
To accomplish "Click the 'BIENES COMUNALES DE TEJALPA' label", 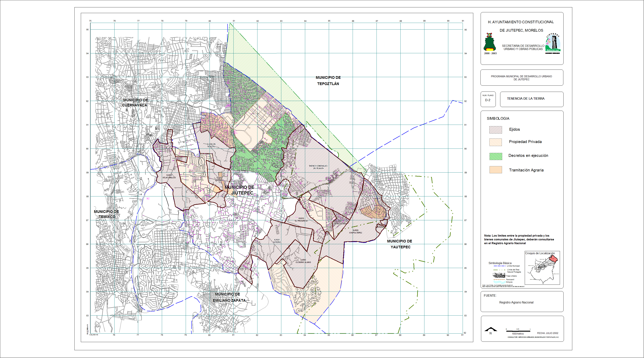I will 318,167.
